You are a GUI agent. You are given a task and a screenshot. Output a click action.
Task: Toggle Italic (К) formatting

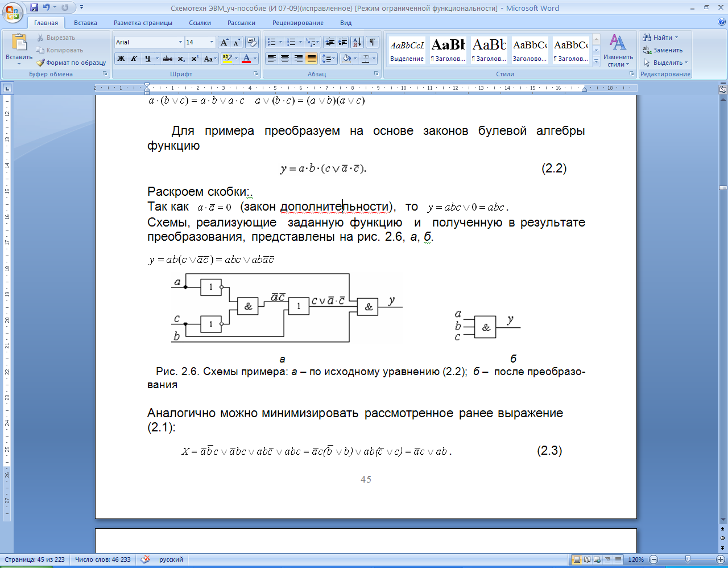(x=134, y=59)
